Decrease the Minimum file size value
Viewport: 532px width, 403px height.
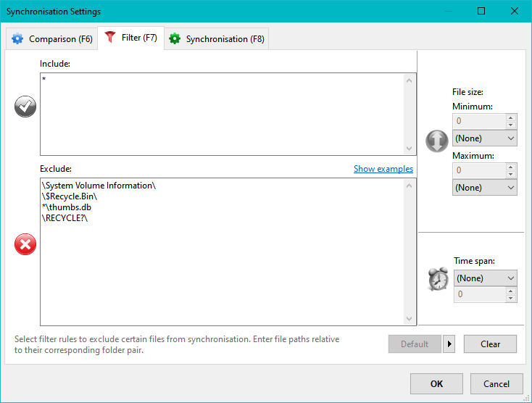point(511,125)
